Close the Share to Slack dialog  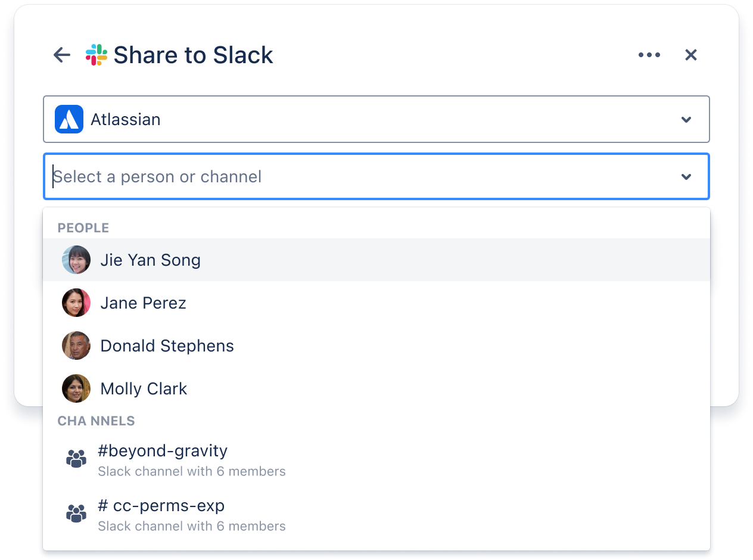(x=691, y=55)
